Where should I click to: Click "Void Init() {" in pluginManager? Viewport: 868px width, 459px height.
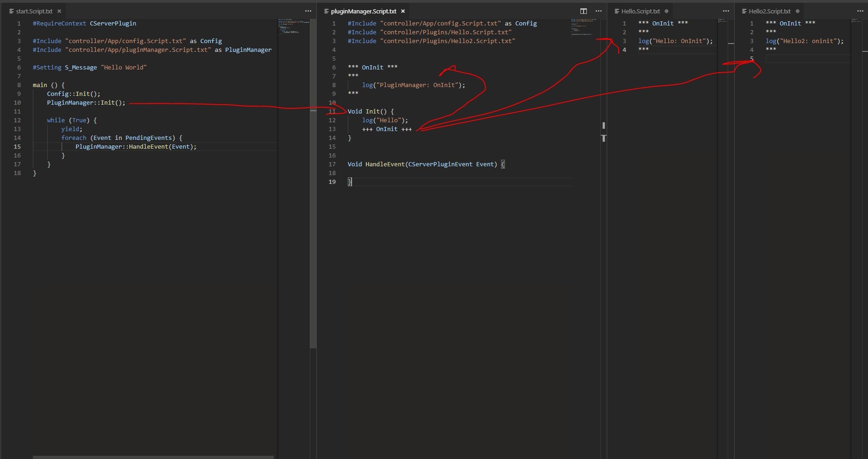coord(371,111)
